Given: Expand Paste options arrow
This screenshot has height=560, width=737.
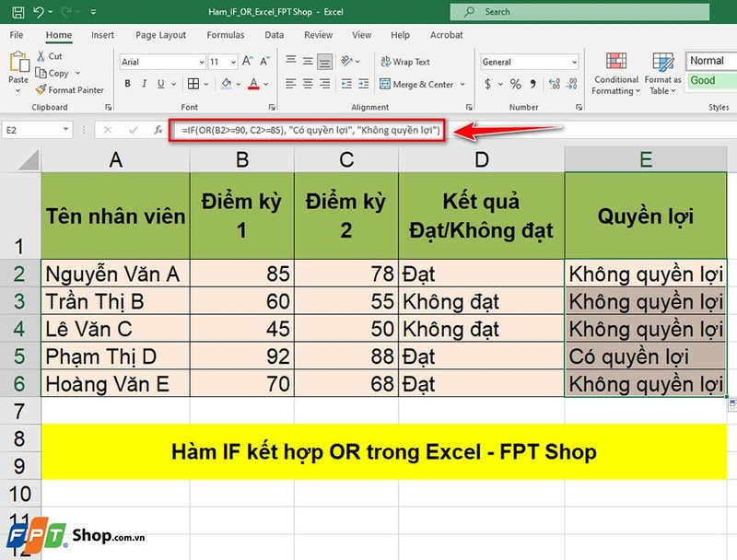Looking at the screenshot, I should click(18, 90).
